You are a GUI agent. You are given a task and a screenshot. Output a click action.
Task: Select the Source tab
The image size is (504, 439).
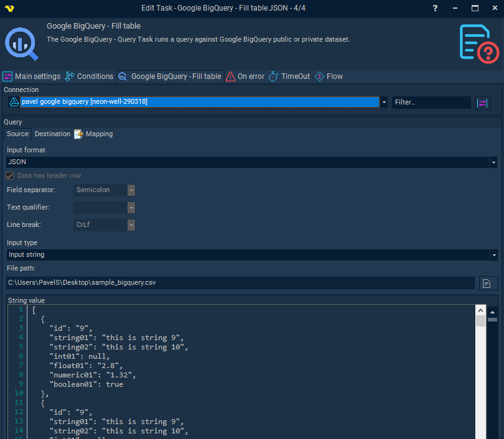point(17,134)
